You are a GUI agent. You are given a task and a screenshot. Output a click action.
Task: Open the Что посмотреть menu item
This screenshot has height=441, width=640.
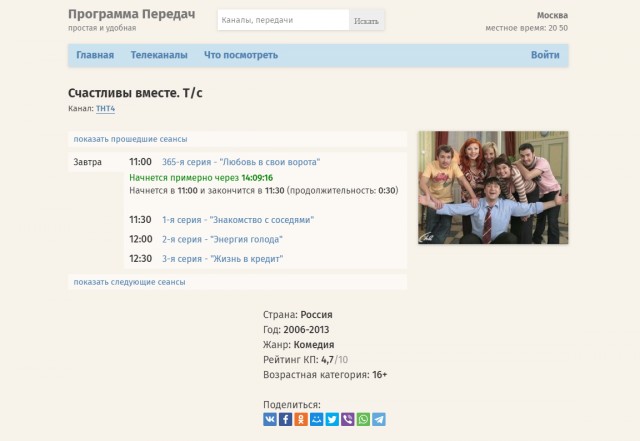point(241,55)
